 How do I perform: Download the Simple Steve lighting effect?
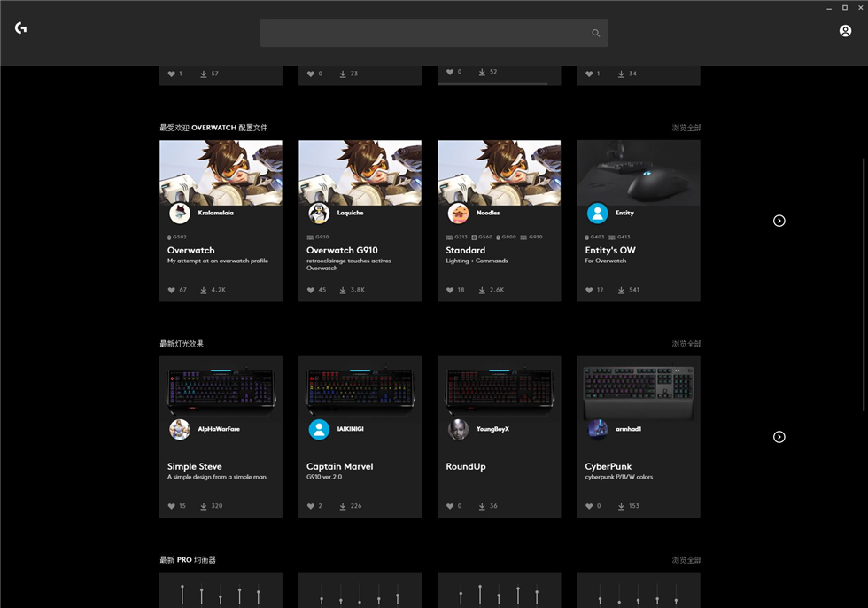204,506
